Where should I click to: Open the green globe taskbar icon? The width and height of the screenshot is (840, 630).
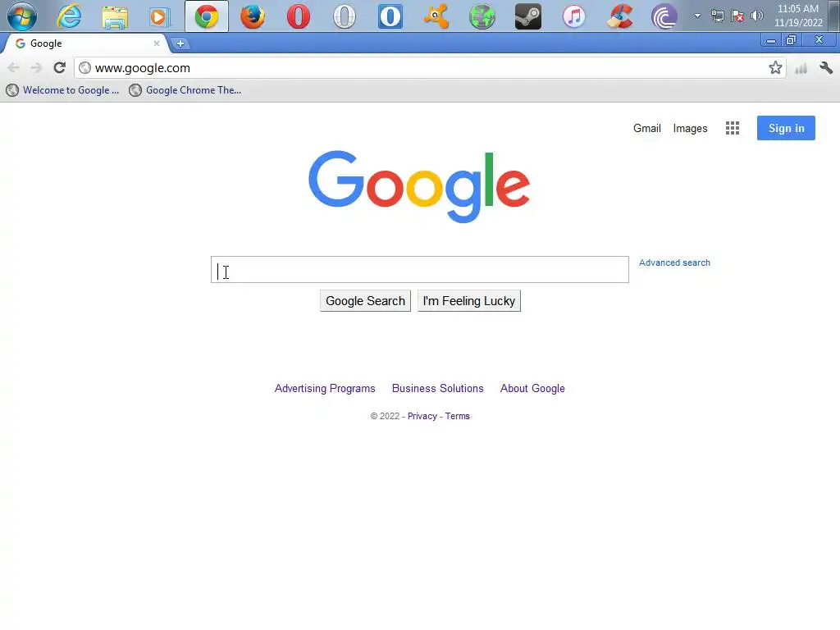[482, 16]
